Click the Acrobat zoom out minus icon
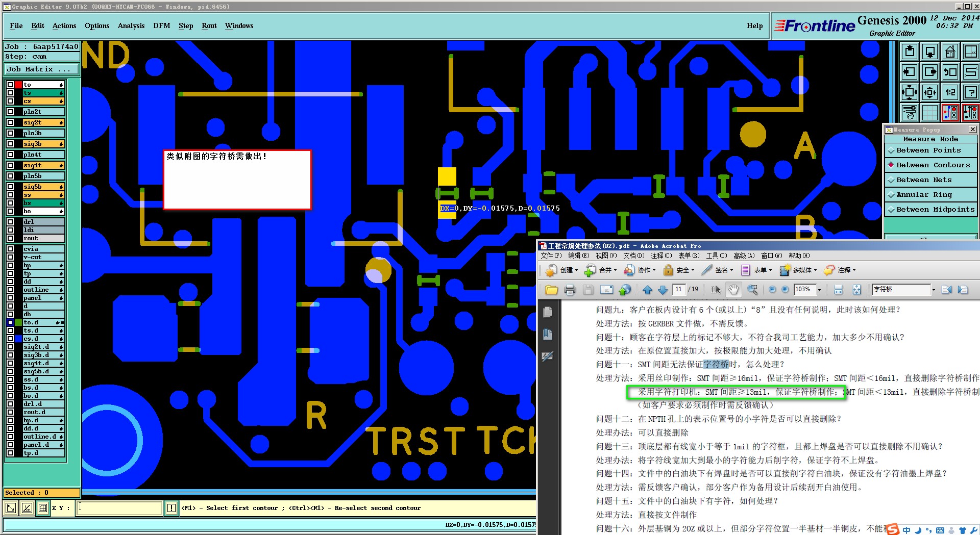The width and height of the screenshot is (980, 535). tap(772, 290)
